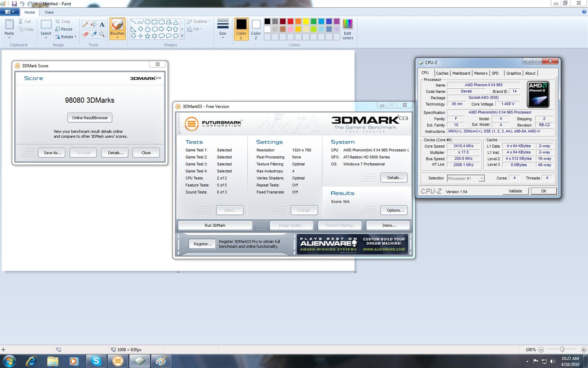Open the Caches tab in CPU-Z
The width and height of the screenshot is (588, 368).
click(x=442, y=73)
